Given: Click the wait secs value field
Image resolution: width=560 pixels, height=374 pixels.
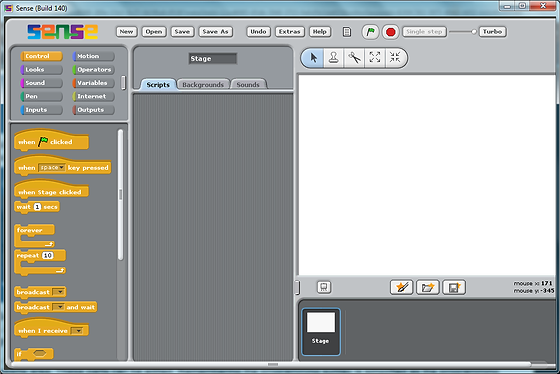Looking at the screenshot, I should (38, 207).
